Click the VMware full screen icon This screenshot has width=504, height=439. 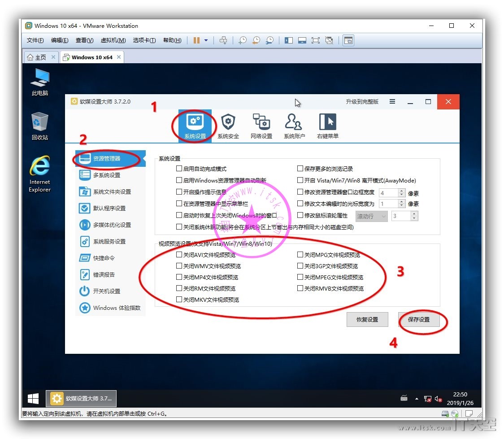click(x=316, y=40)
